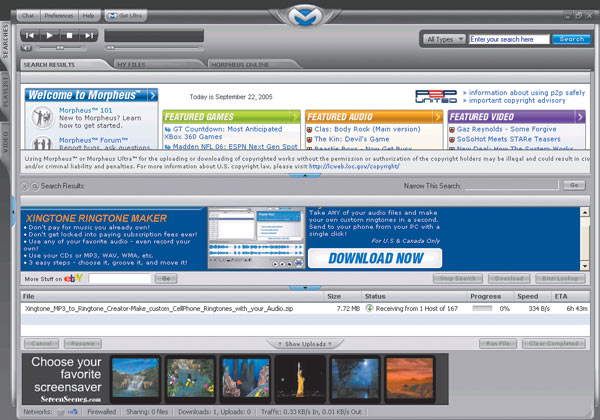This screenshot has height=420, width=600.
Task: Click the download status icon in Status column
Action: [x=369, y=309]
